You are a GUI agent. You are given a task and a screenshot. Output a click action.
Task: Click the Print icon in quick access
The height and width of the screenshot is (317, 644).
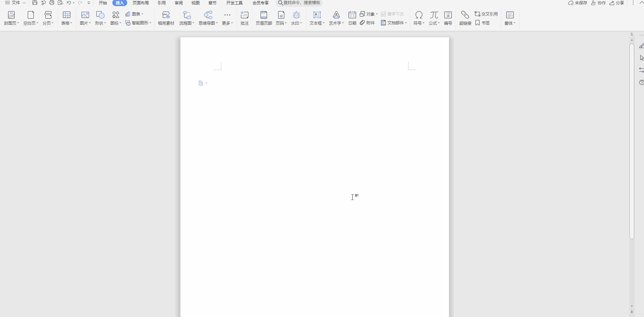click(x=52, y=3)
